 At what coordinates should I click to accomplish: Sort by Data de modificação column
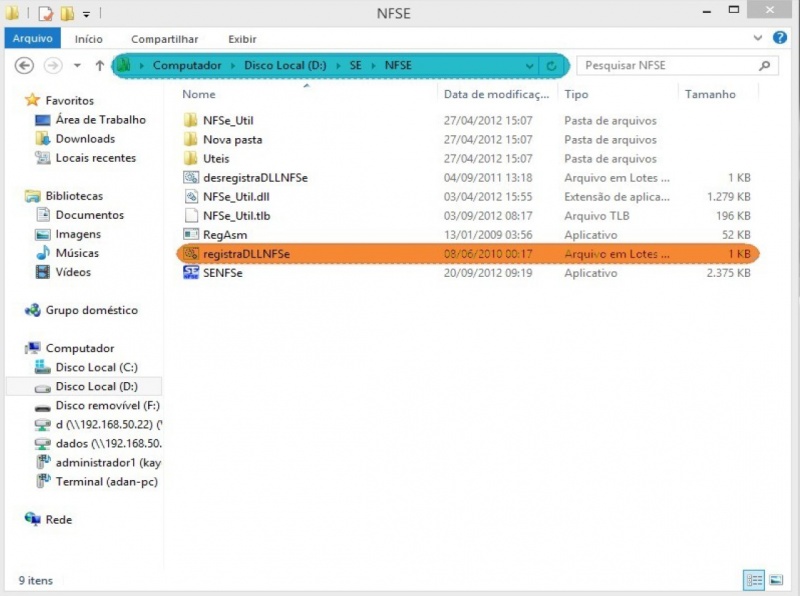[x=496, y=94]
